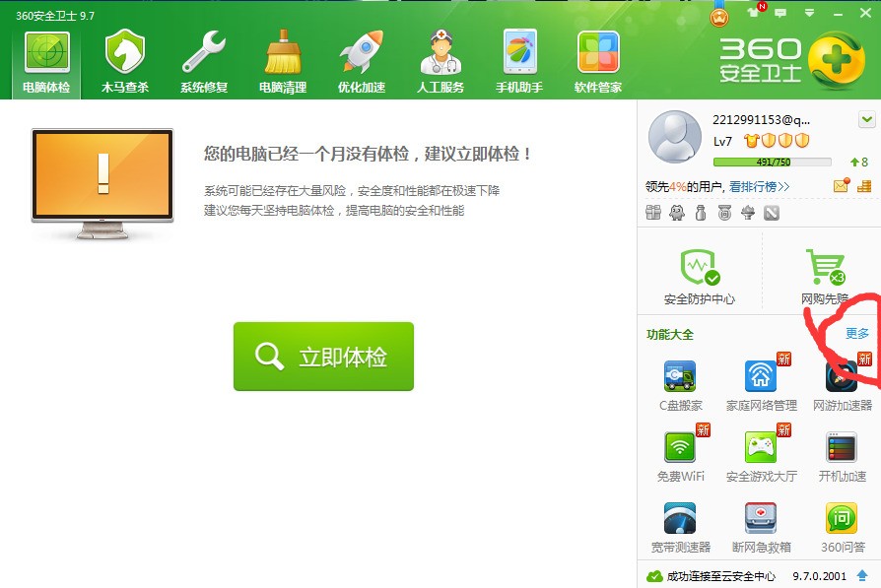Launch 网游加速器 game accelerator
The image size is (881, 588).
(843, 385)
